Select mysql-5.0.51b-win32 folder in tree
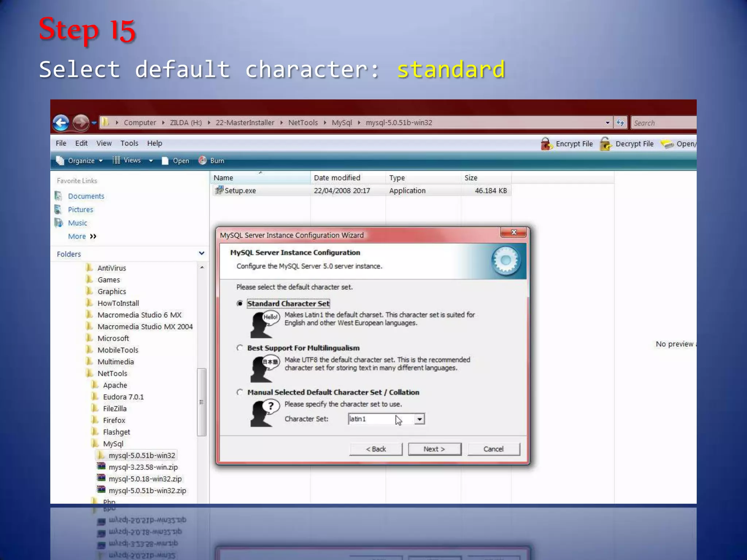The image size is (747, 560). [x=142, y=455]
